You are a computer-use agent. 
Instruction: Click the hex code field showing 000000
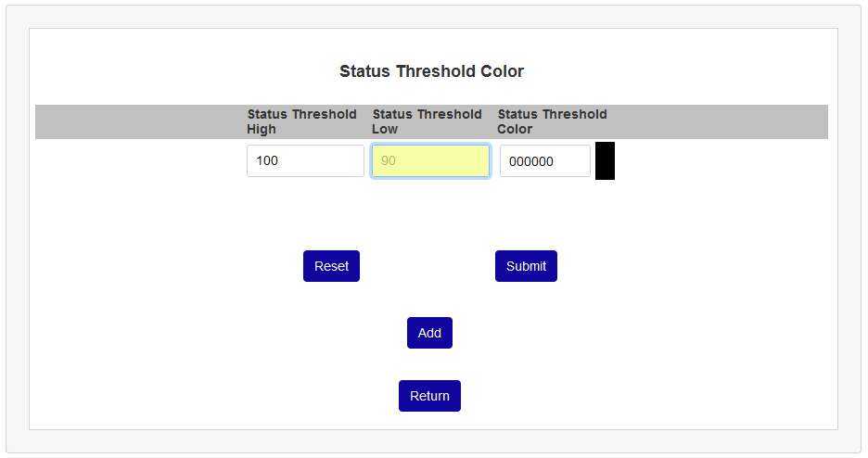pos(544,160)
